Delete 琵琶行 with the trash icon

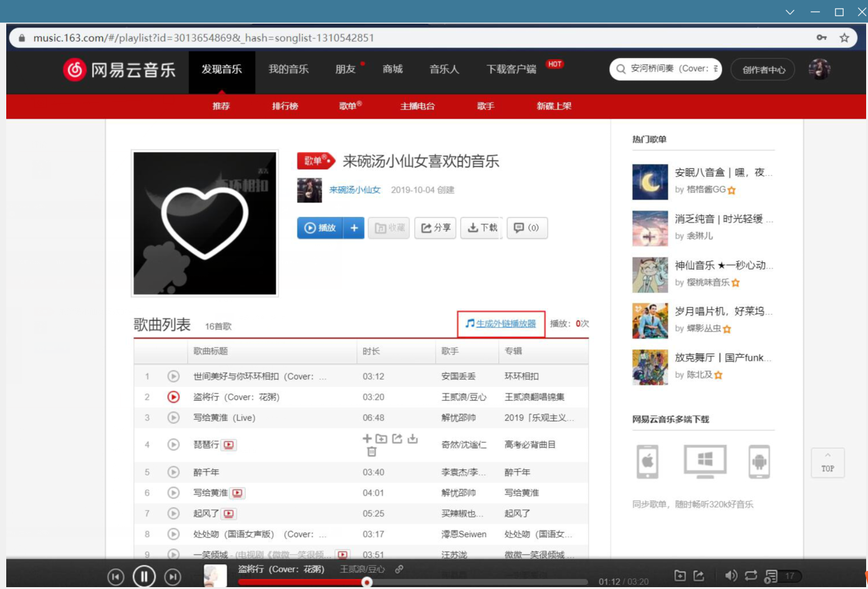[372, 452]
